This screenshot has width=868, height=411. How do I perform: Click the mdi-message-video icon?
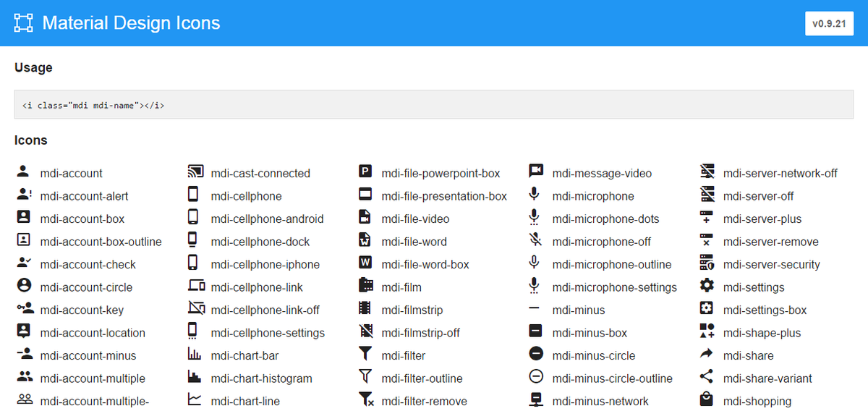pyautogui.click(x=536, y=171)
